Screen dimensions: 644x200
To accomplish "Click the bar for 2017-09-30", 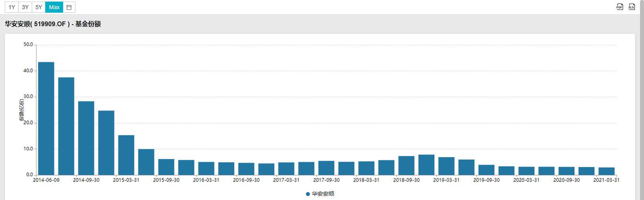I will tap(326, 168).
